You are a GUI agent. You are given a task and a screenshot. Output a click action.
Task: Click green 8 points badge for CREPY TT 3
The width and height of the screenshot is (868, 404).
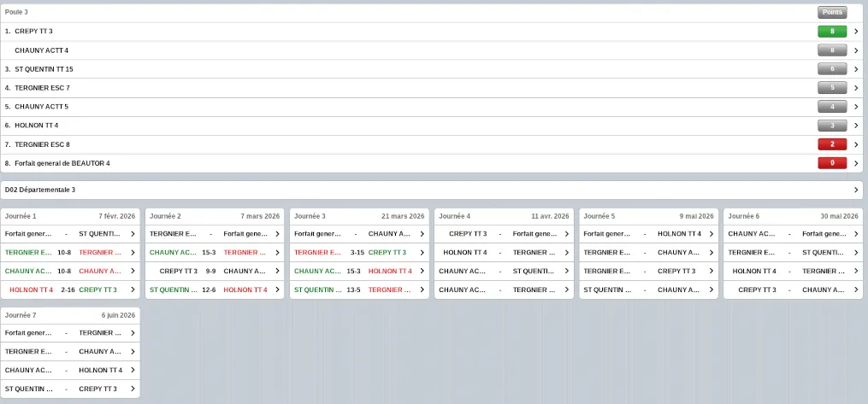831,32
